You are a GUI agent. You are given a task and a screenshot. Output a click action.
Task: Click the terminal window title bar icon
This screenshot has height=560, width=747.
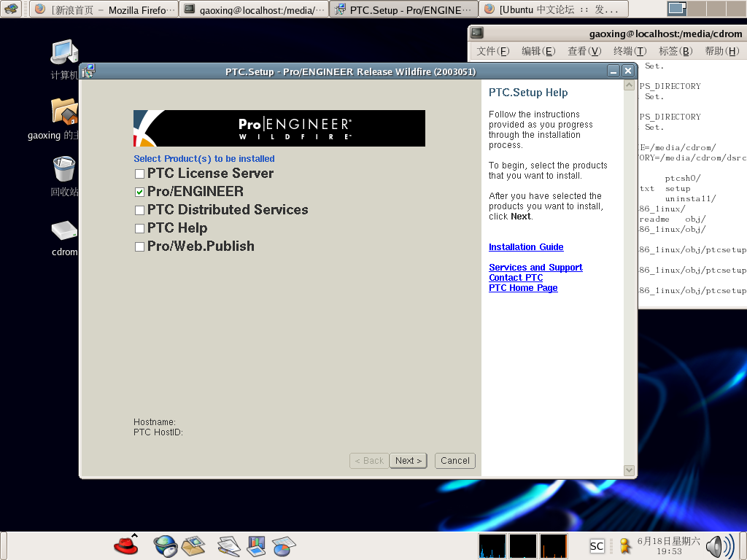point(477,33)
